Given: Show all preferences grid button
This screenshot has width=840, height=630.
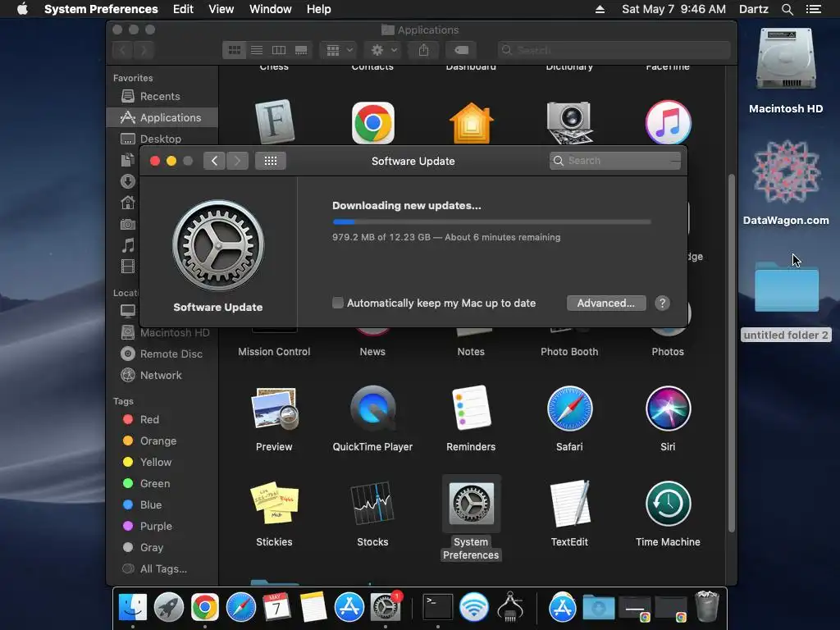Looking at the screenshot, I should [271, 161].
